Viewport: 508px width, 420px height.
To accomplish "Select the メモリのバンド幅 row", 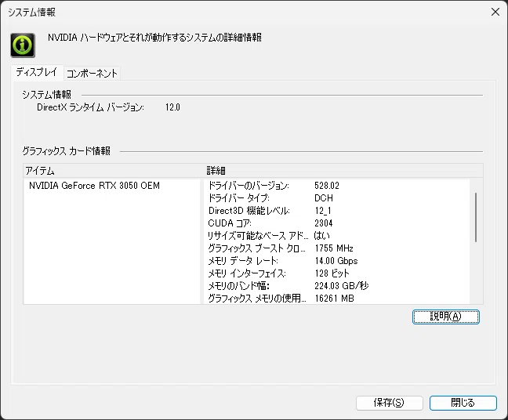I will [x=338, y=286].
